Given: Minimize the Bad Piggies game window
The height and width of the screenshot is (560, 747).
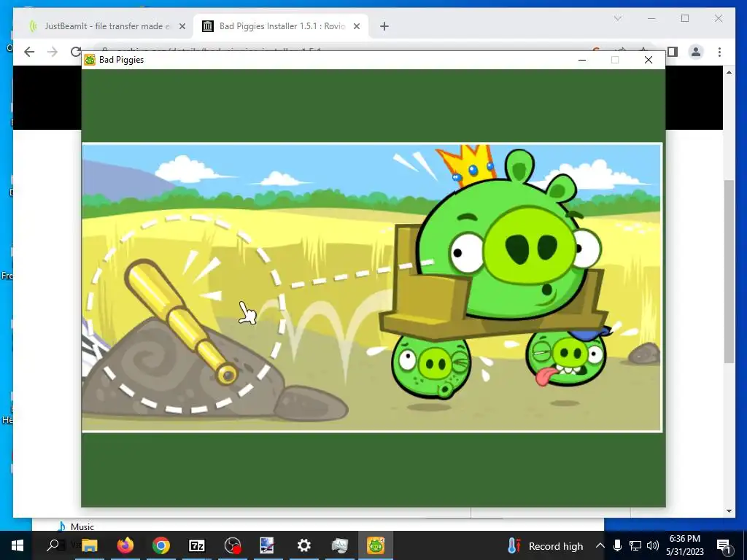Looking at the screenshot, I should [581, 60].
